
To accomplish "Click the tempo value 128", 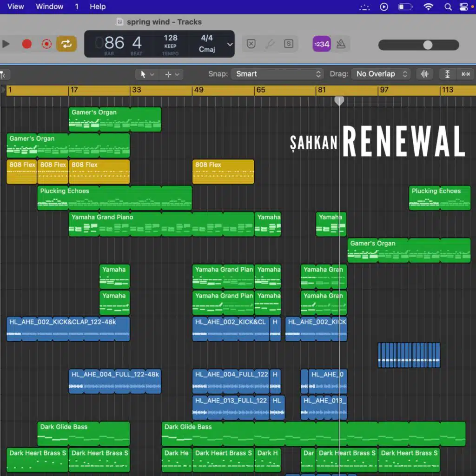I will (170, 38).
